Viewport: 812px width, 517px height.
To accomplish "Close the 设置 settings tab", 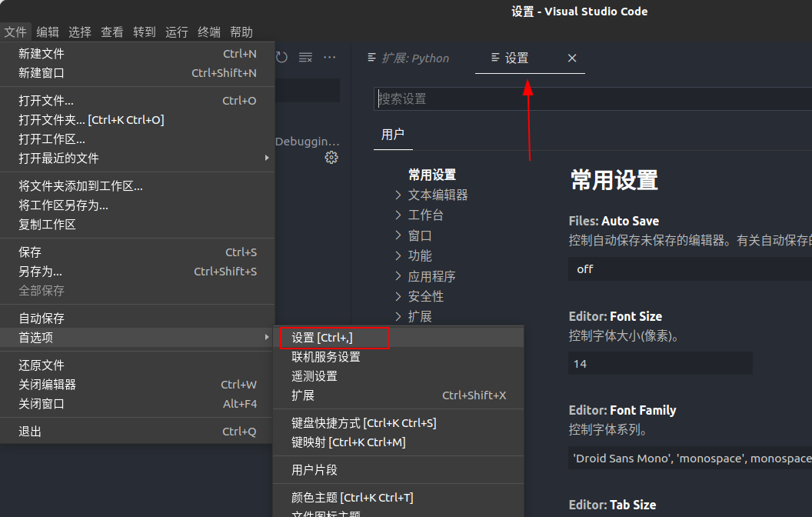I will [x=571, y=58].
